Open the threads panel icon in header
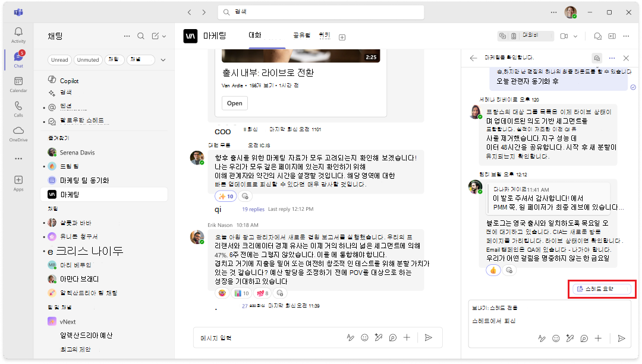The width and height of the screenshot is (642, 364). 598,36
